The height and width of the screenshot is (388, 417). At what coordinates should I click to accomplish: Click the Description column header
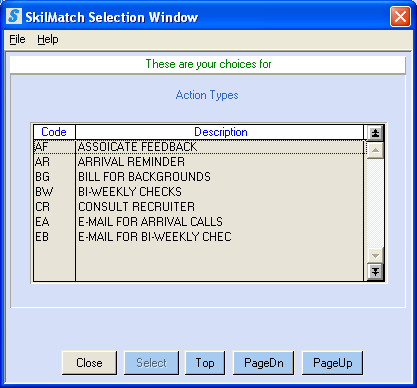click(220, 132)
